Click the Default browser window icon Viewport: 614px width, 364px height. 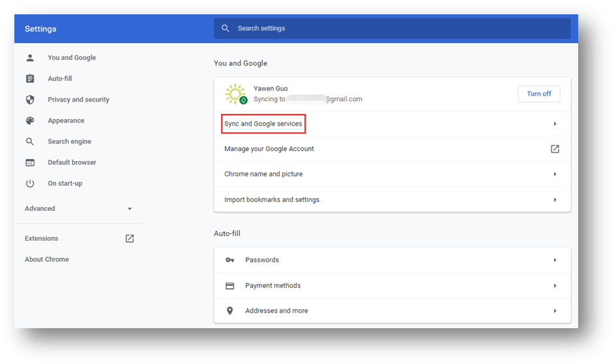(30, 162)
